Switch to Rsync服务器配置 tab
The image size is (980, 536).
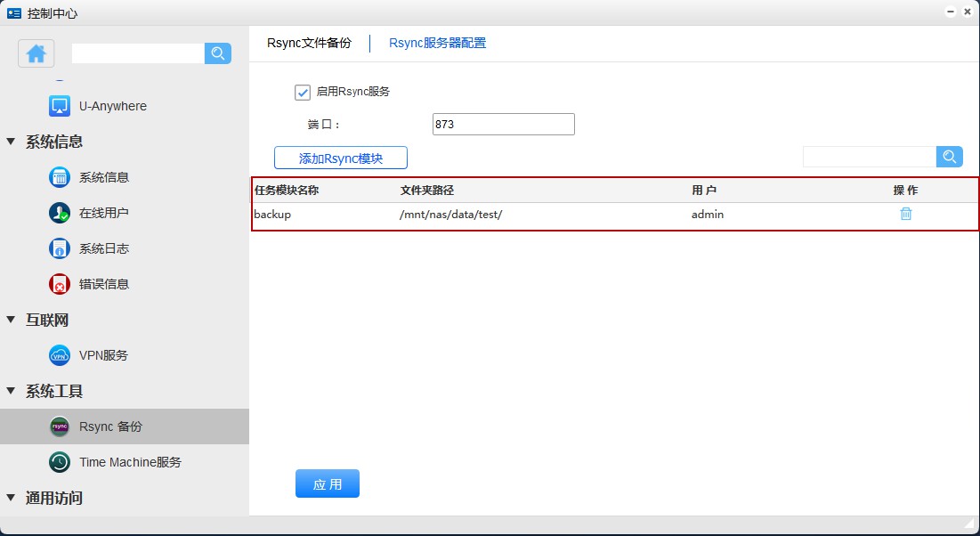point(437,43)
